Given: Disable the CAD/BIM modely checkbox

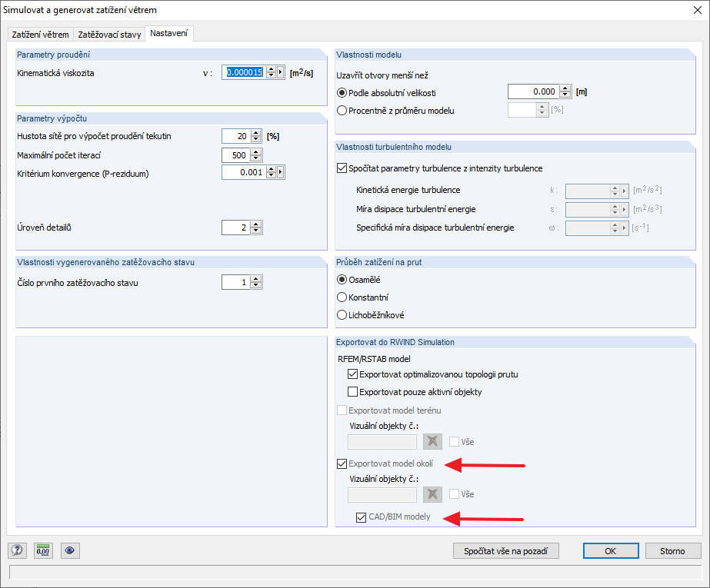Looking at the screenshot, I should tap(361, 517).
